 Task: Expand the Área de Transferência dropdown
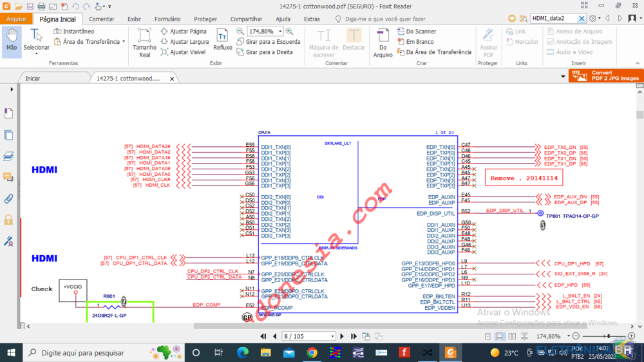coord(124,42)
